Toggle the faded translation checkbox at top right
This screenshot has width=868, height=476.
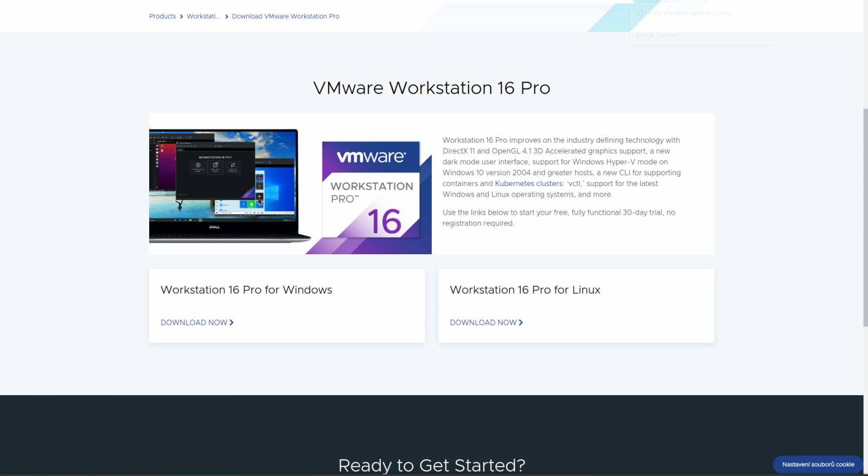click(x=640, y=13)
